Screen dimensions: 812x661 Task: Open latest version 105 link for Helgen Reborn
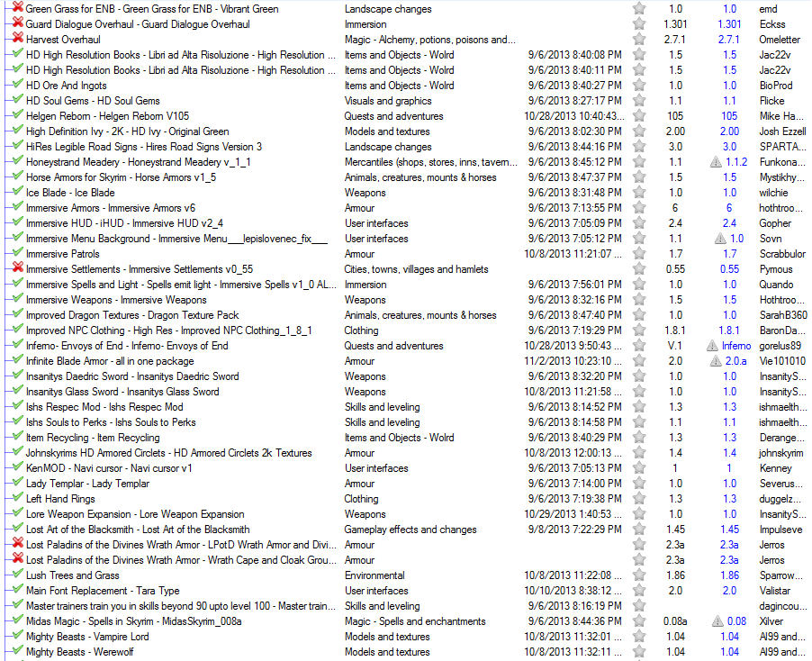click(729, 116)
